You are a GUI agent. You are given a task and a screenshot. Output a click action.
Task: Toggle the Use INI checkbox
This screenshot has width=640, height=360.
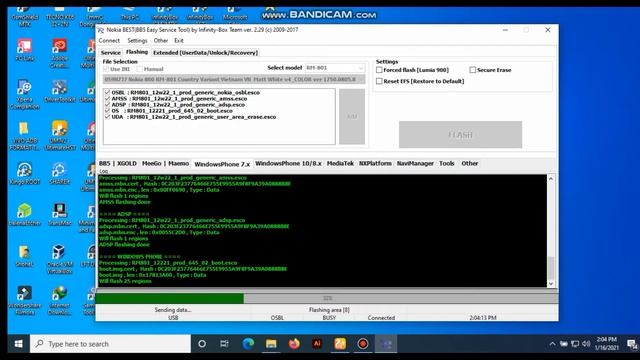(x=106, y=69)
